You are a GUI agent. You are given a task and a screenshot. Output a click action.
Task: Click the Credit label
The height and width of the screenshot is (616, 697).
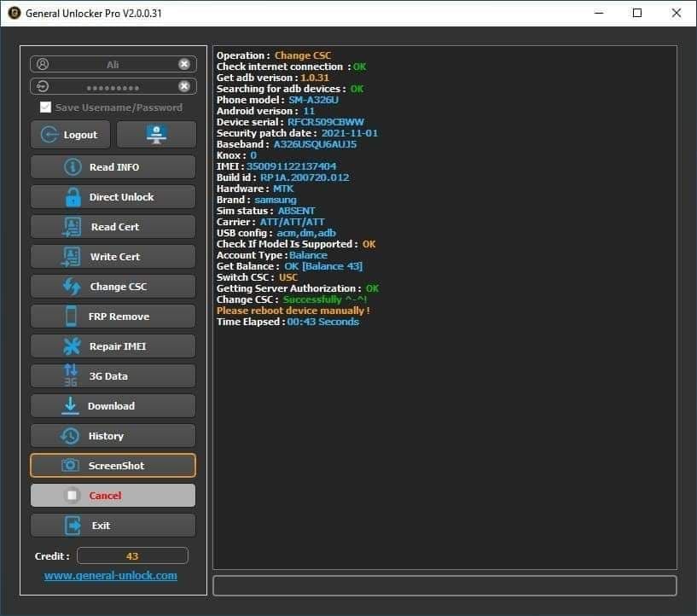pyautogui.click(x=52, y=556)
